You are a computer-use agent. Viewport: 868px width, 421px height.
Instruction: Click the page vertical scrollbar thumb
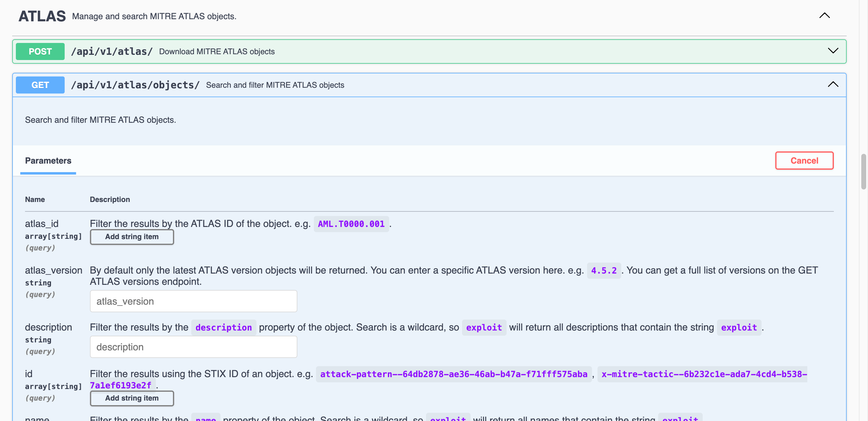(x=864, y=172)
